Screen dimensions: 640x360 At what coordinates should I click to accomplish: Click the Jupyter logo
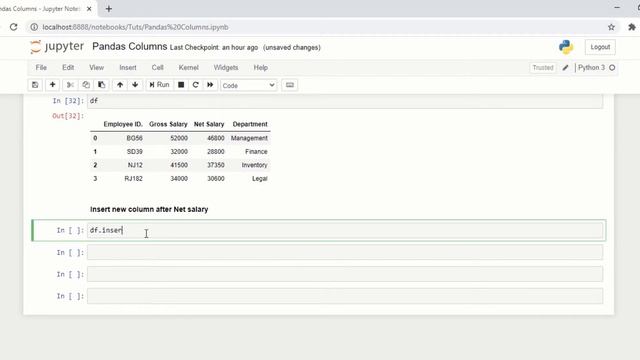tap(57, 47)
